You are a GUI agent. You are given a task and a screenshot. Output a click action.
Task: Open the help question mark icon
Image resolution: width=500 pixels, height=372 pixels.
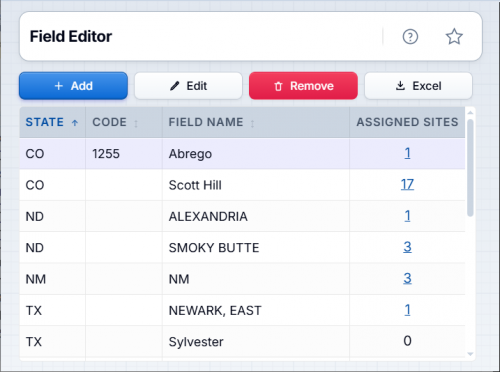pyautogui.click(x=410, y=37)
